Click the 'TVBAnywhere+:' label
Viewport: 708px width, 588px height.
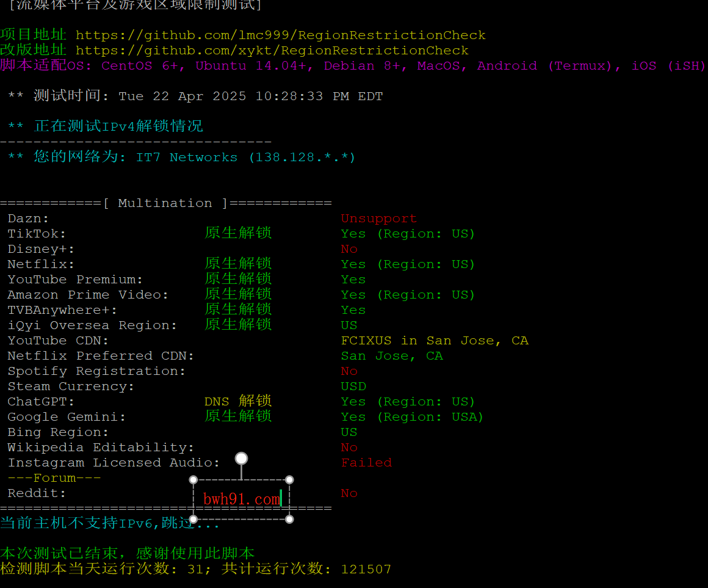[x=62, y=310]
